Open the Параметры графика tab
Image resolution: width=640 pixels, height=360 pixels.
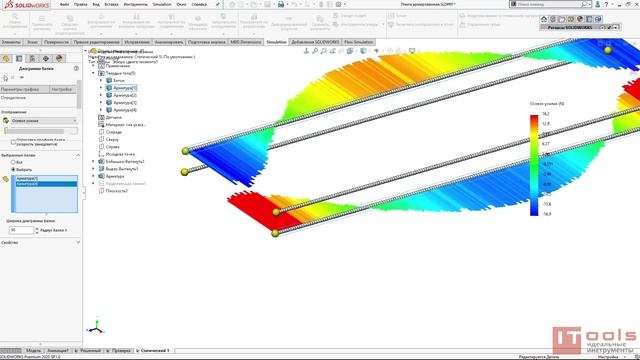(24, 89)
